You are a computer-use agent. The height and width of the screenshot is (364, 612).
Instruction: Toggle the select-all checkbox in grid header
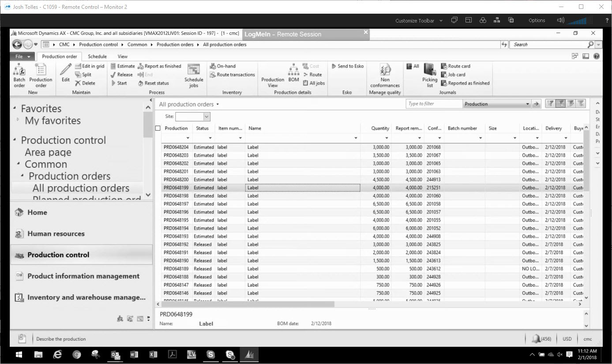point(158,128)
